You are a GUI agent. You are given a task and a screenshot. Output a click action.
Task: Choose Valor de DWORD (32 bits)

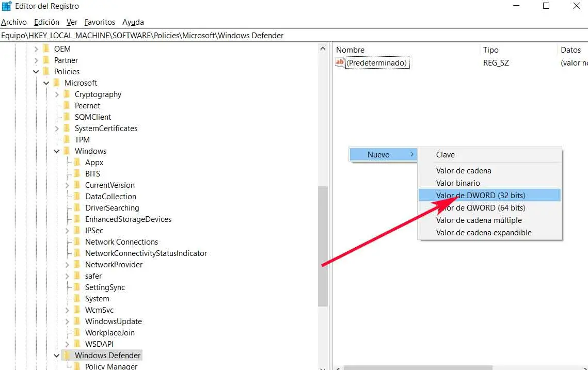tap(489, 195)
